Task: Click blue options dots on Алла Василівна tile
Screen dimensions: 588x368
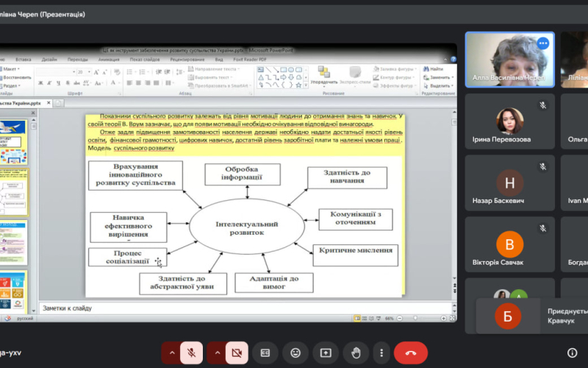Action: coord(543,43)
